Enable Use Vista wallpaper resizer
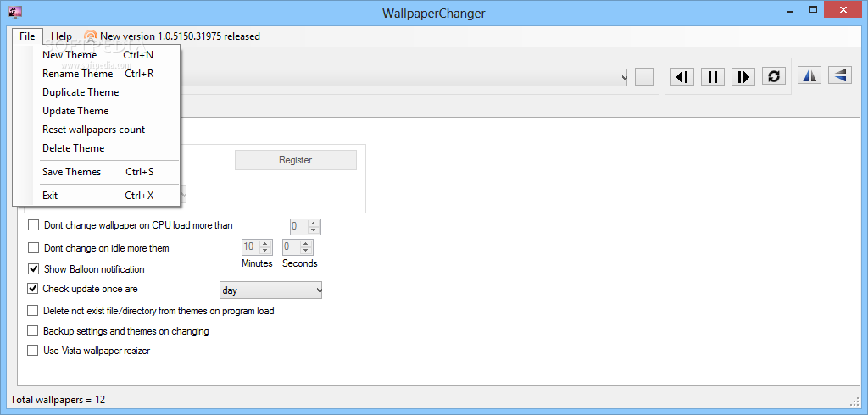Screen dimensions: 868x415 [33, 351]
